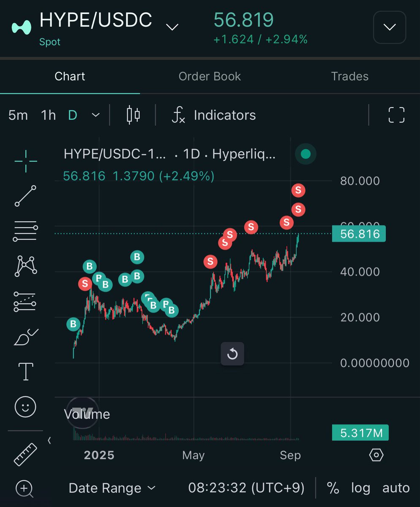Open the long position forecasting tool

[26, 302]
